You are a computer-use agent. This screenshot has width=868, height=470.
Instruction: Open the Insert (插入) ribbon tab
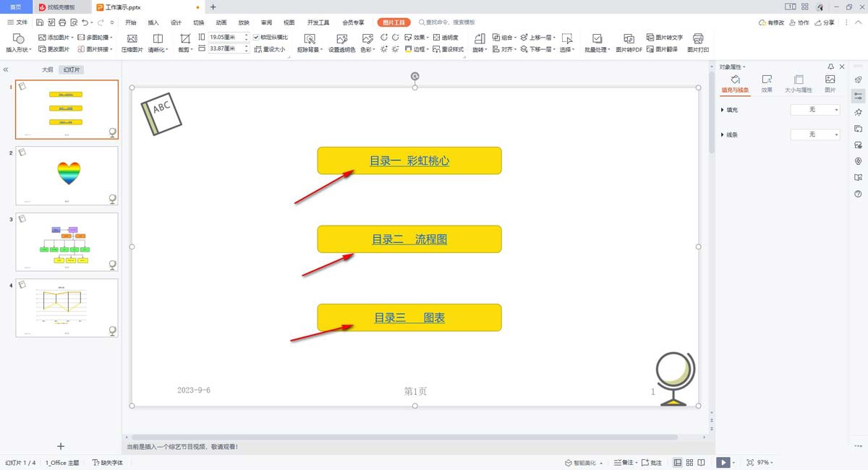pos(153,22)
